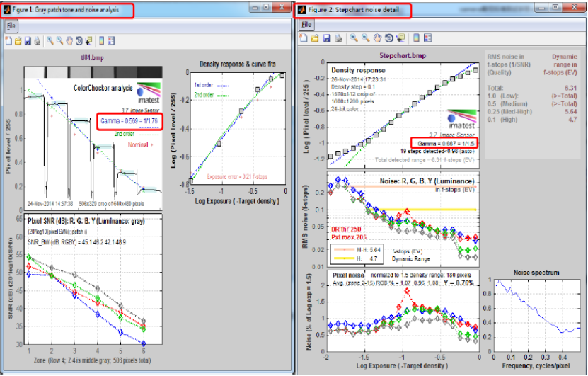The height and width of the screenshot is (376, 588).
Task: Print Figure 1 with the printer icon
Action: (36, 41)
